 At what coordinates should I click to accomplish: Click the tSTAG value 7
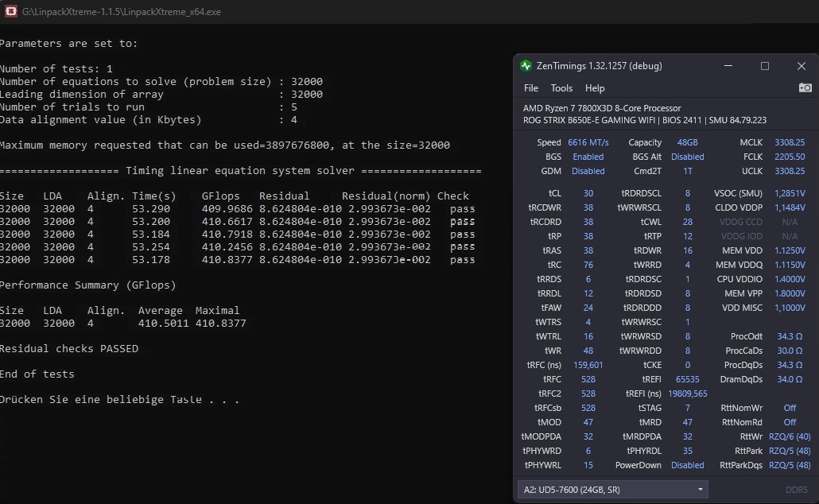pyautogui.click(x=687, y=408)
